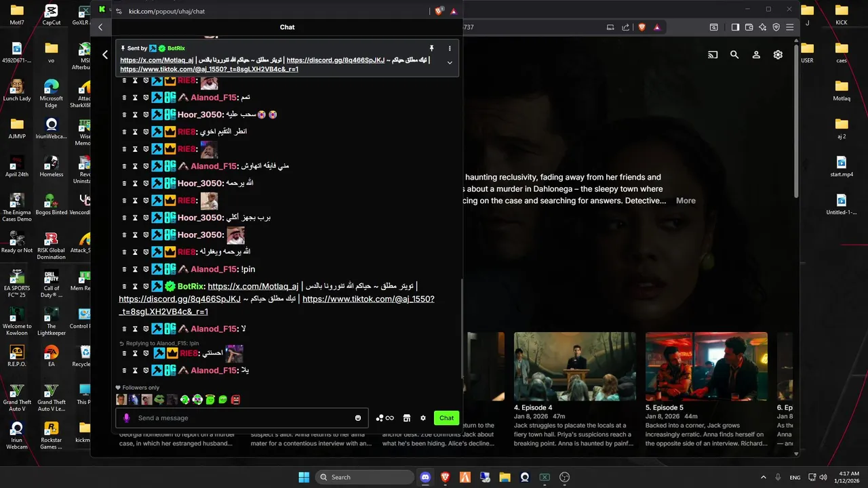Show hidden tray icons chevron

[763, 477]
